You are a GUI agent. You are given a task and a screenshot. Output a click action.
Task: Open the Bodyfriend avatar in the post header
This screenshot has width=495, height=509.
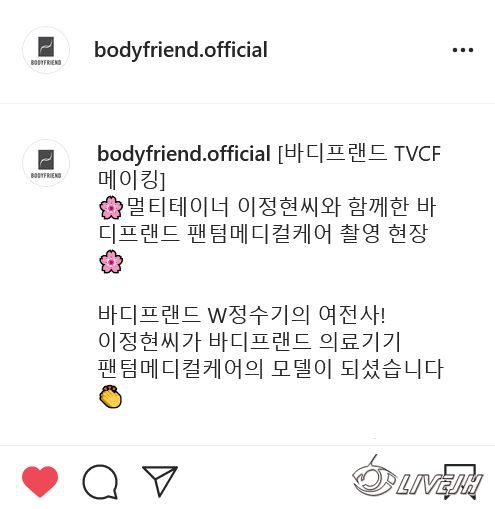pos(46,50)
